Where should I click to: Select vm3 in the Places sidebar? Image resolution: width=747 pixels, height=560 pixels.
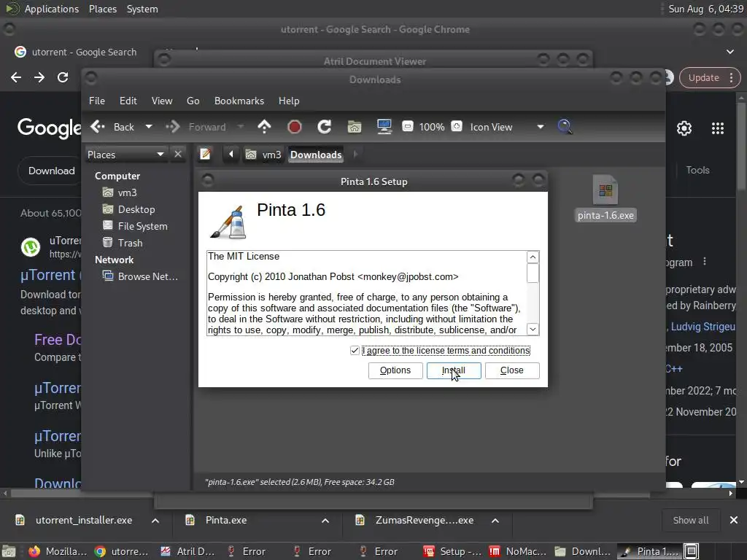pos(127,192)
